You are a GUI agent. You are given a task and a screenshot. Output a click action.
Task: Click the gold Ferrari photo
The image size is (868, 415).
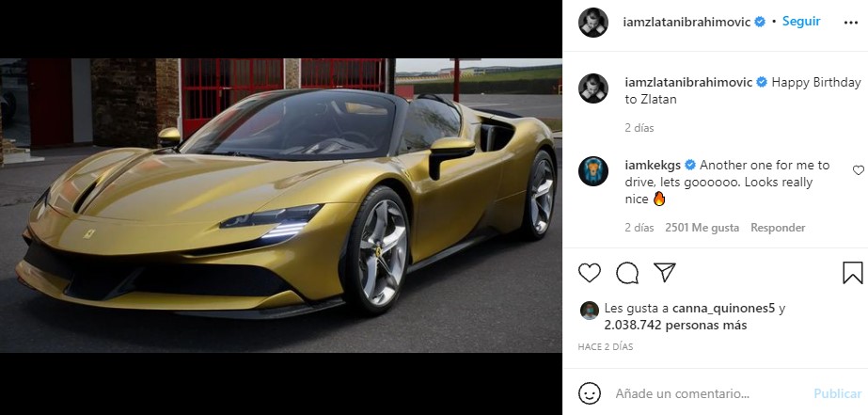[x=280, y=205]
